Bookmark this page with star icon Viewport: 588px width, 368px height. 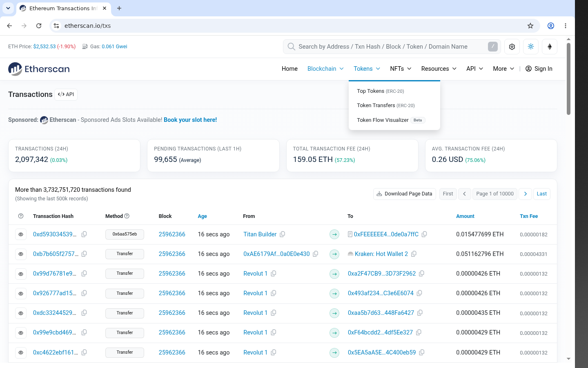(x=530, y=26)
